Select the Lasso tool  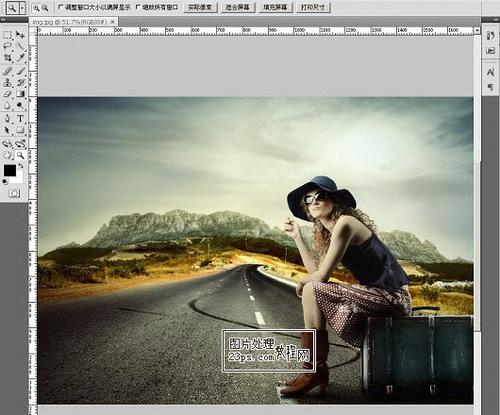pyautogui.click(x=7, y=46)
